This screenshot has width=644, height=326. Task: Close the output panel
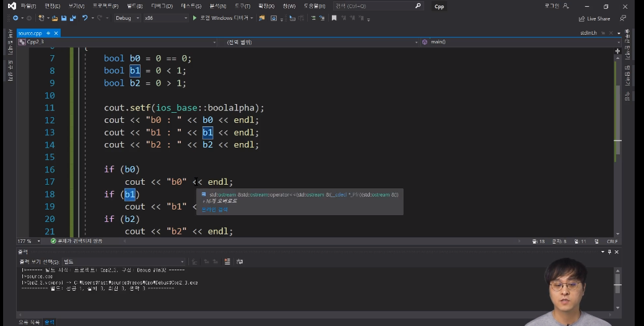pos(617,252)
